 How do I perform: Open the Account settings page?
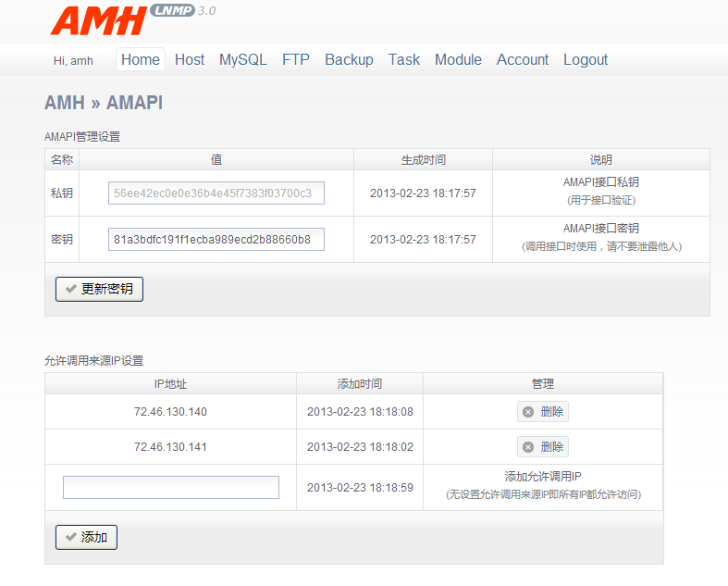click(x=523, y=59)
